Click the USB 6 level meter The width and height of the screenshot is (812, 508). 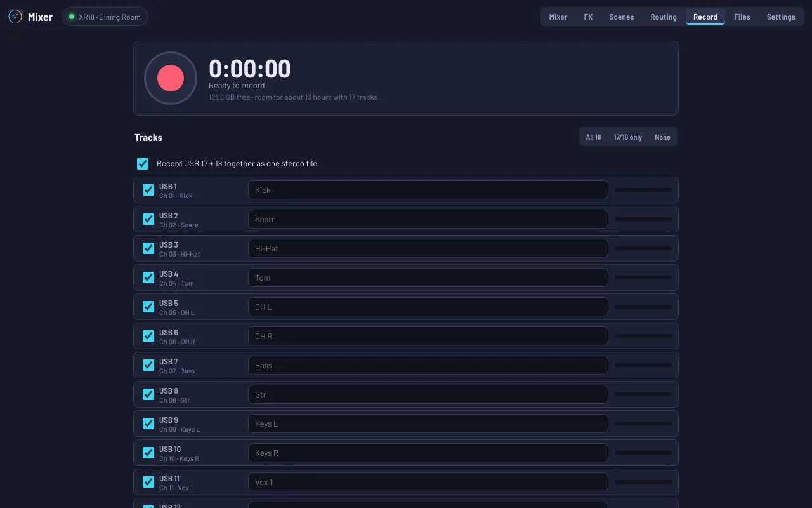(x=643, y=336)
